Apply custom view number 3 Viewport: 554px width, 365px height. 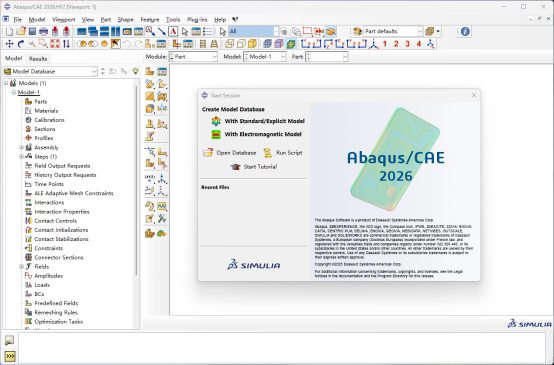coord(407,44)
